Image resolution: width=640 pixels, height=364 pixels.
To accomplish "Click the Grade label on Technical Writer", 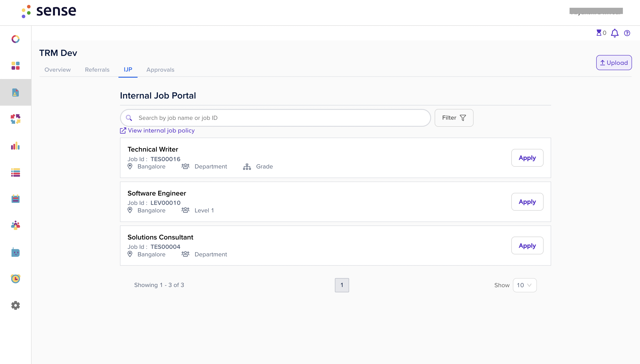I will pyautogui.click(x=264, y=166).
